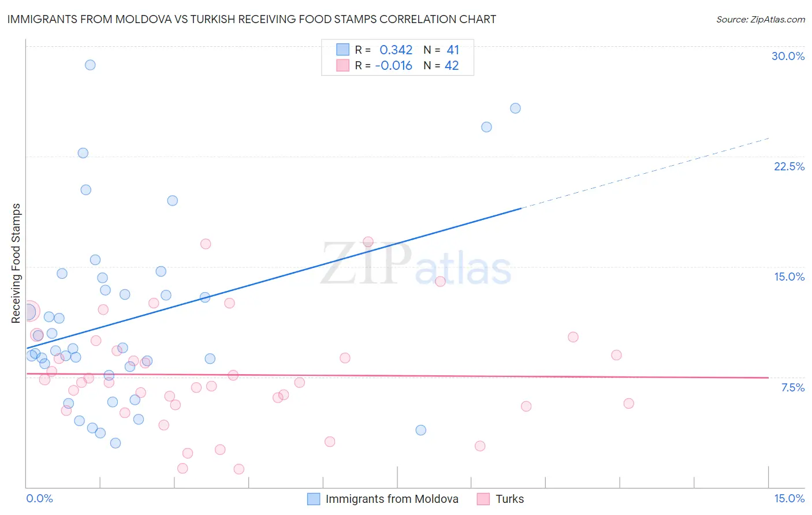Click the ZIPatlas watermark logo
The height and width of the screenshot is (515, 812).
click(x=416, y=264)
